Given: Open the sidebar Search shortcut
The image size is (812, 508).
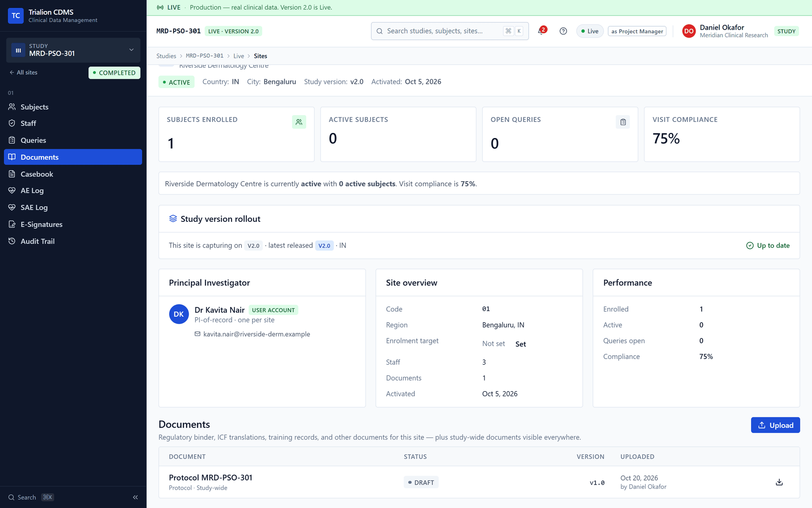Looking at the screenshot, I should (31, 497).
